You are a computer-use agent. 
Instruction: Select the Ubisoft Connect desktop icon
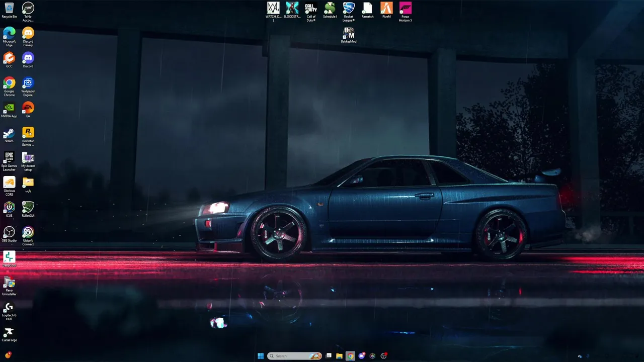pos(28,236)
